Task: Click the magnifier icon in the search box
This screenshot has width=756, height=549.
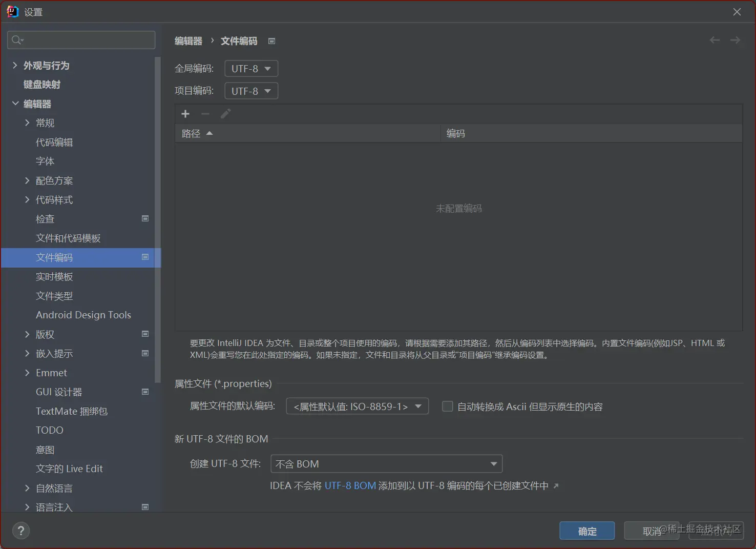Action: [x=16, y=39]
